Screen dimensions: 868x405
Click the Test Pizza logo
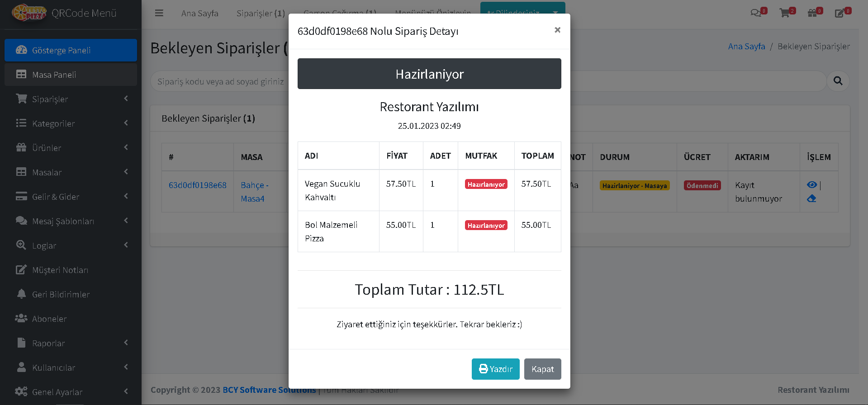(29, 13)
